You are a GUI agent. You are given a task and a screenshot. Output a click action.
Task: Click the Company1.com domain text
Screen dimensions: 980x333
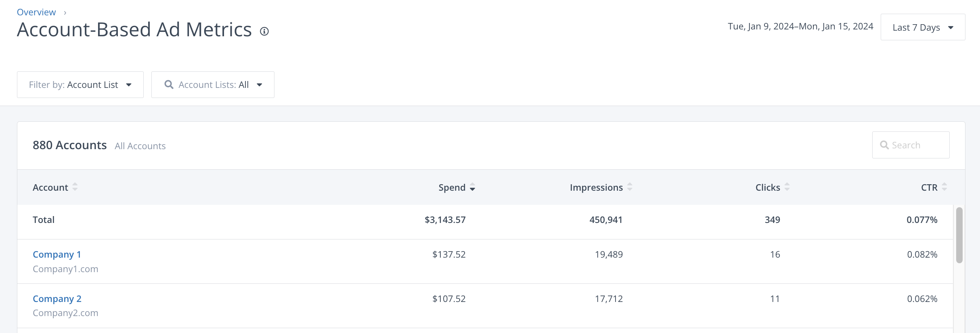point(65,269)
